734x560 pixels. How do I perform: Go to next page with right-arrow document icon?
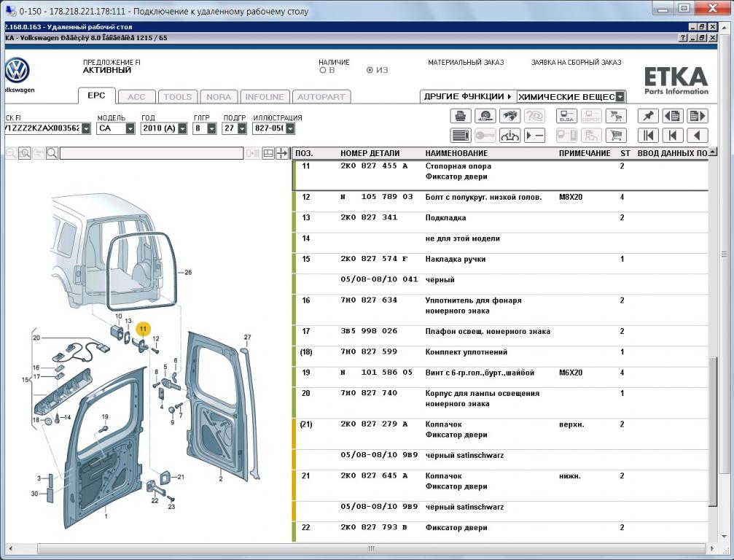pos(698,116)
